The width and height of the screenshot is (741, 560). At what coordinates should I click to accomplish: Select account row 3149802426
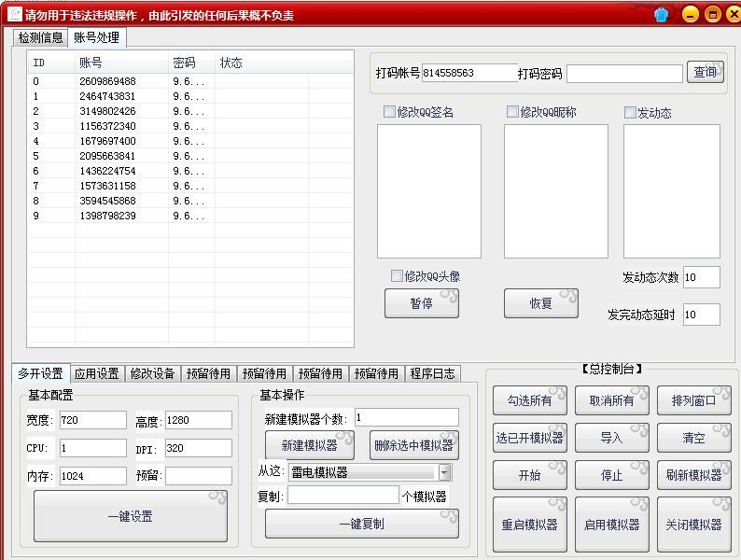click(190, 111)
